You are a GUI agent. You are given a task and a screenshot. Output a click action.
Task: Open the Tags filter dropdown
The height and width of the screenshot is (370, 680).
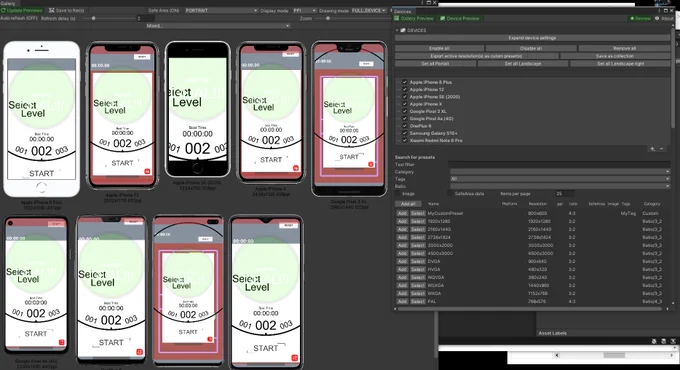pyautogui.click(x=559, y=179)
